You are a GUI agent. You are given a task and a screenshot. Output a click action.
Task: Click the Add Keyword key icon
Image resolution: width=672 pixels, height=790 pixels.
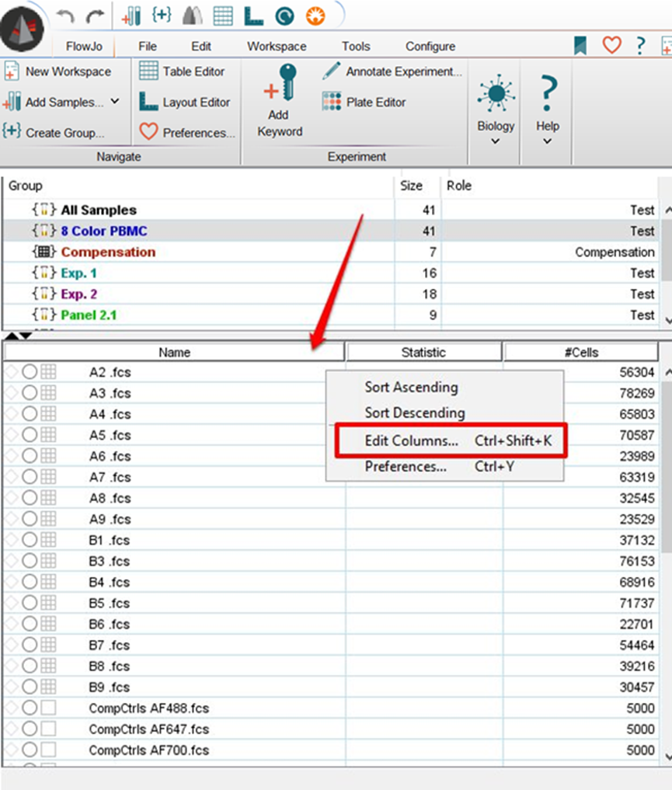coord(281,82)
